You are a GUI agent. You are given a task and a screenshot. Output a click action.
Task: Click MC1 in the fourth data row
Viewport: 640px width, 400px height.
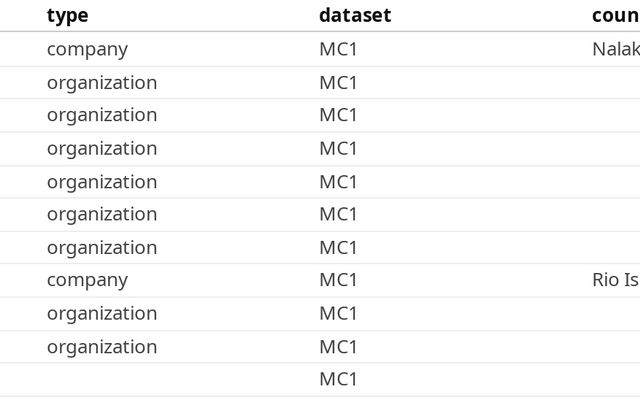click(338, 148)
